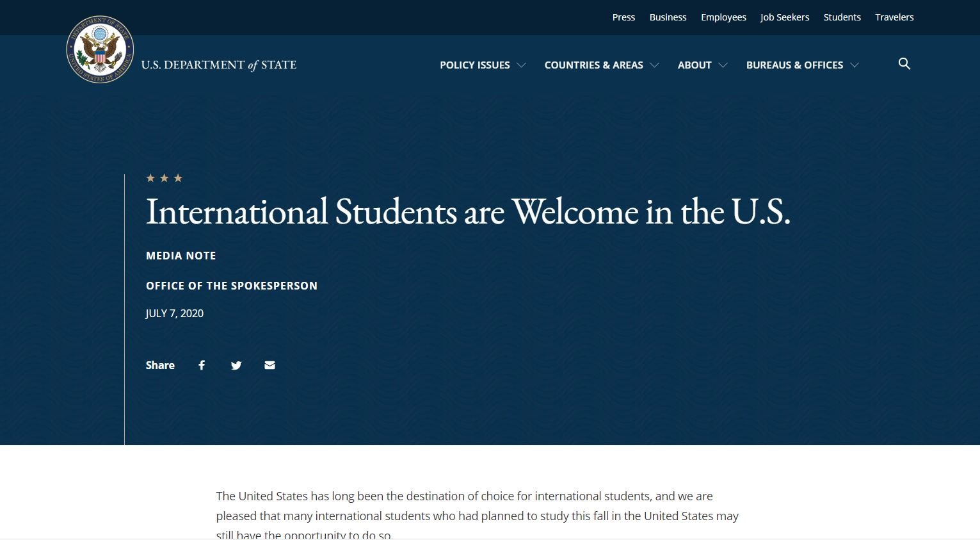This screenshot has width=980, height=540.
Task: Share the article on Facebook
Action: (202, 365)
